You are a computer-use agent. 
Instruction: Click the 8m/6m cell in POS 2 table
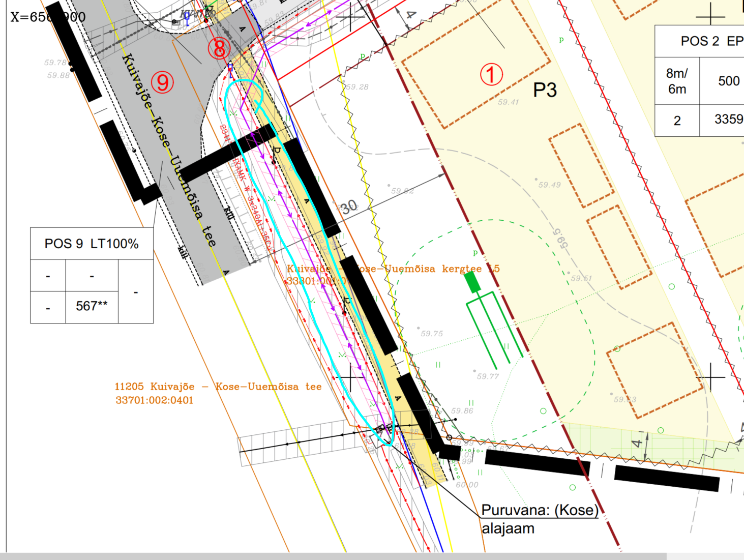[x=677, y=81]
